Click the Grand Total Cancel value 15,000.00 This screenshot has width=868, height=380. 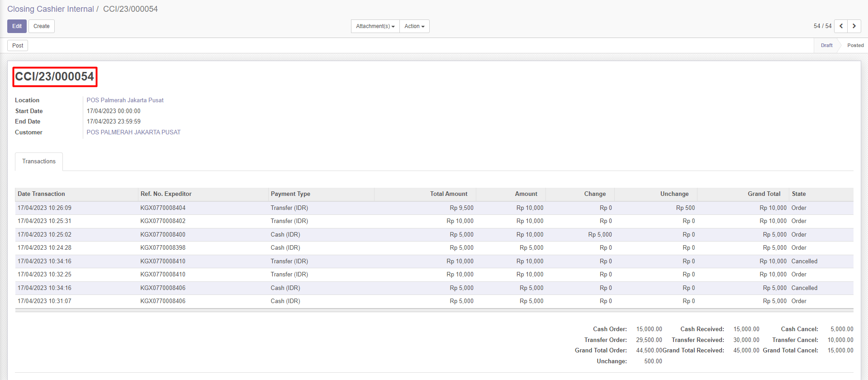840,351
